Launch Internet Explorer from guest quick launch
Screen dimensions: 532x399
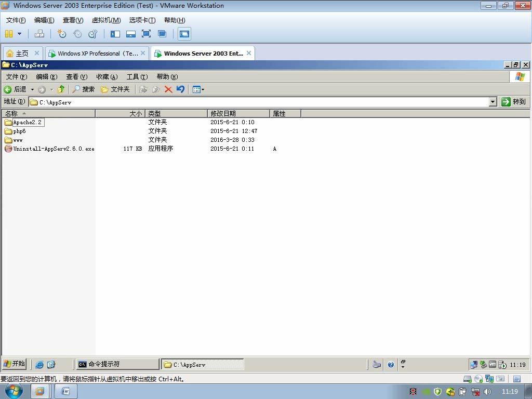pyautogui.click(x=39, y=364)
